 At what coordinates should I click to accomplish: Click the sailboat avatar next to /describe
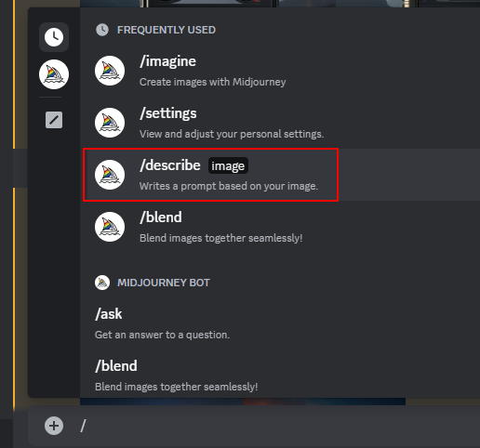point(110,175)
